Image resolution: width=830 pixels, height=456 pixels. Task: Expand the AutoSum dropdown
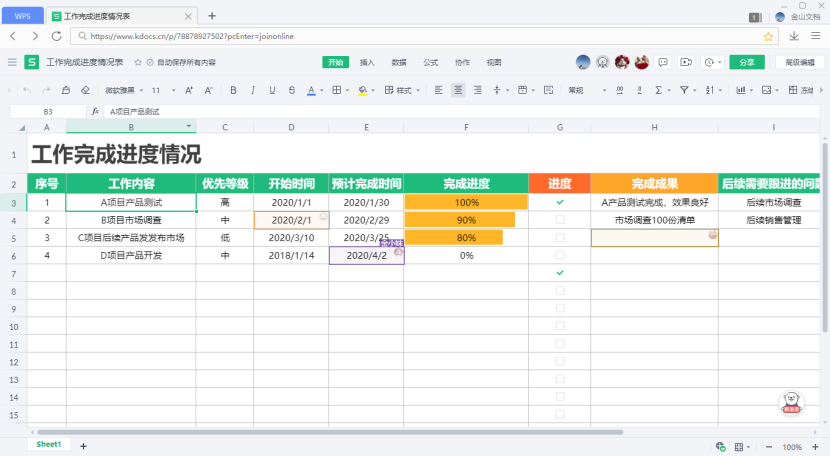669,91
